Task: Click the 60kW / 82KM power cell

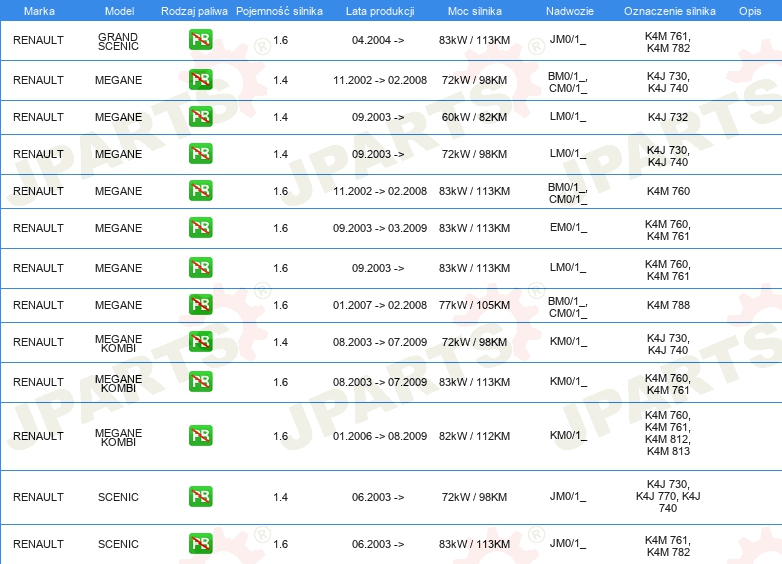Action: pos(474,117)
